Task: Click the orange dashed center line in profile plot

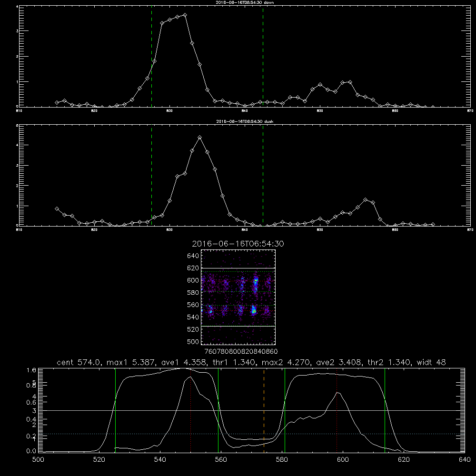Action: 264,410
